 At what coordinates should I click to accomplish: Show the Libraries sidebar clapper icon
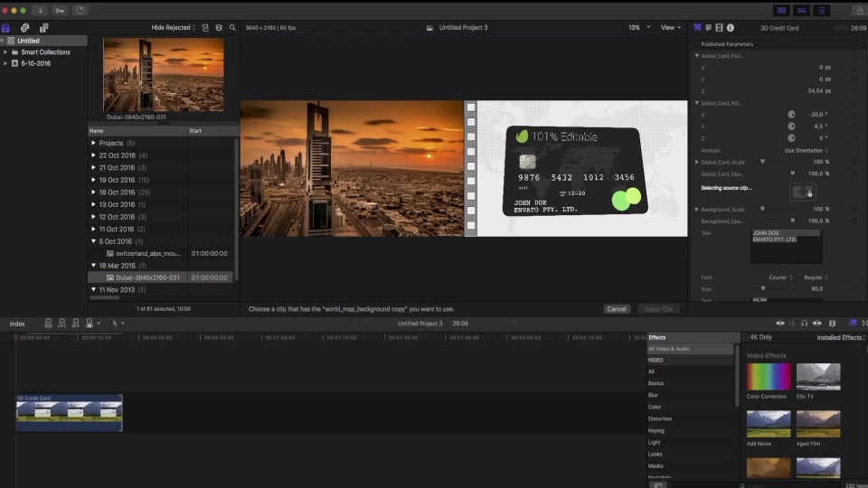pos(6,28)
